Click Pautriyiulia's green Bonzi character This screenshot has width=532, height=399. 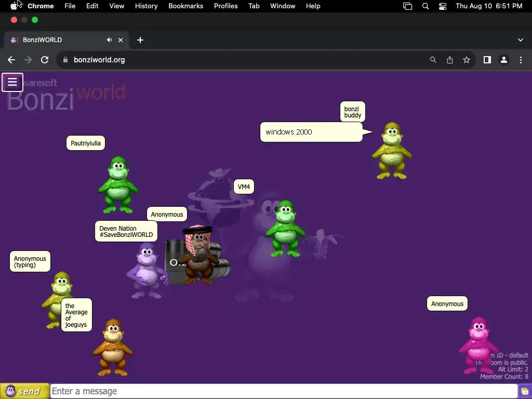pos(118,185)
